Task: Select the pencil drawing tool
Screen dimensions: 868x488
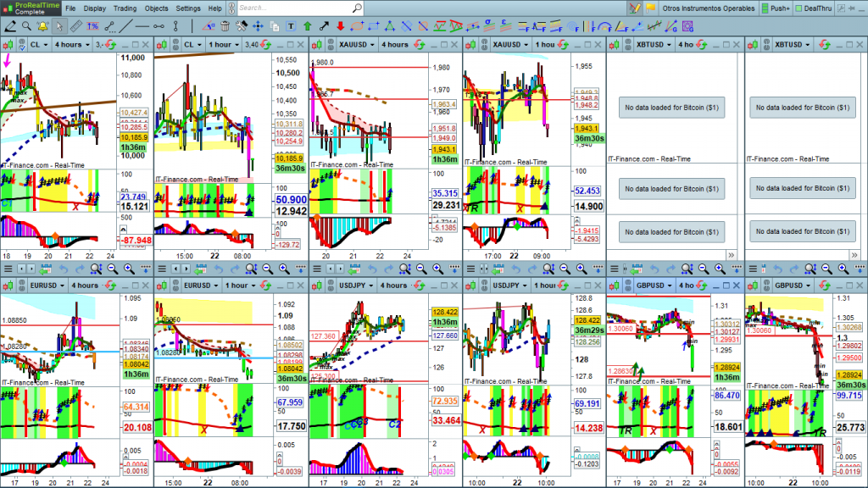Action: click(x=9, y=25)
